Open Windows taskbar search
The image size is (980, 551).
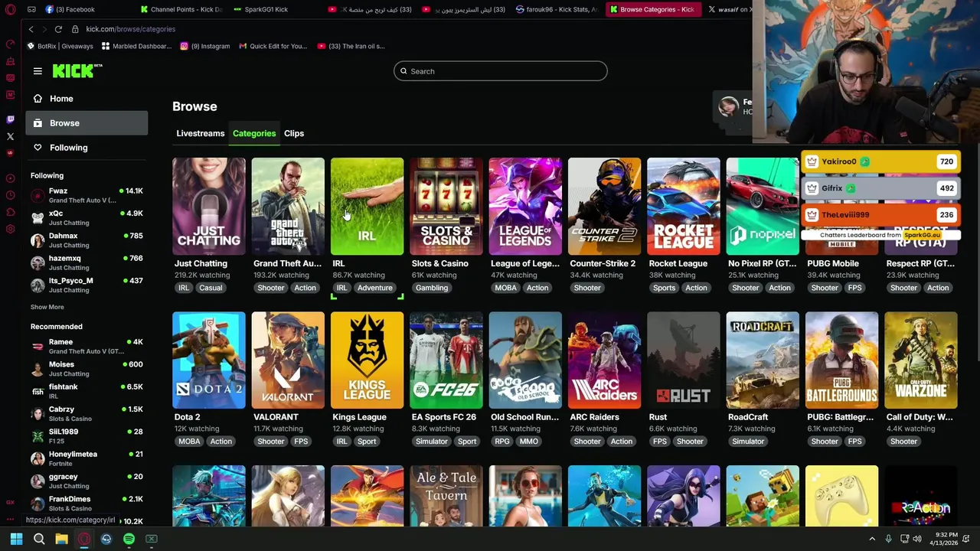tap(39, 539)
